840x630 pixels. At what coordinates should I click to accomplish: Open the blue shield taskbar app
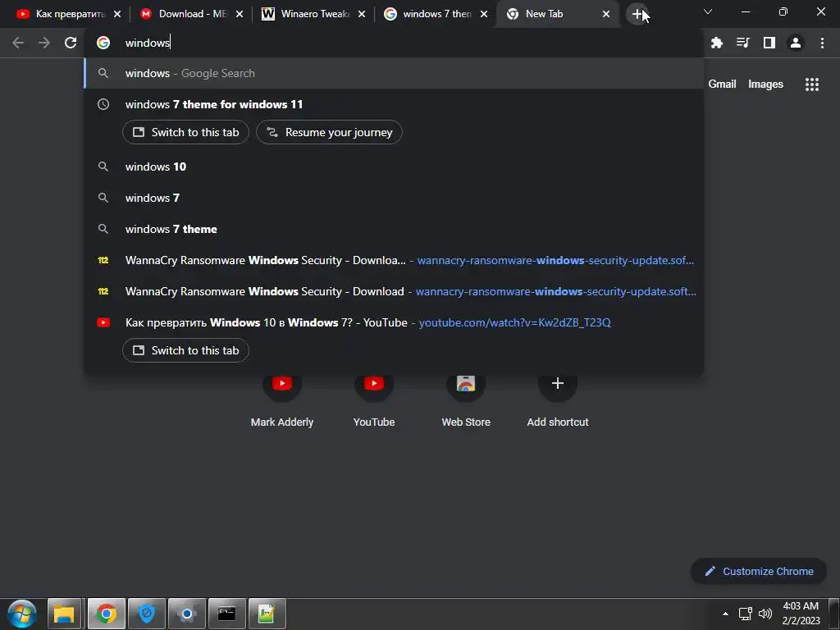[x=147, y=614]
